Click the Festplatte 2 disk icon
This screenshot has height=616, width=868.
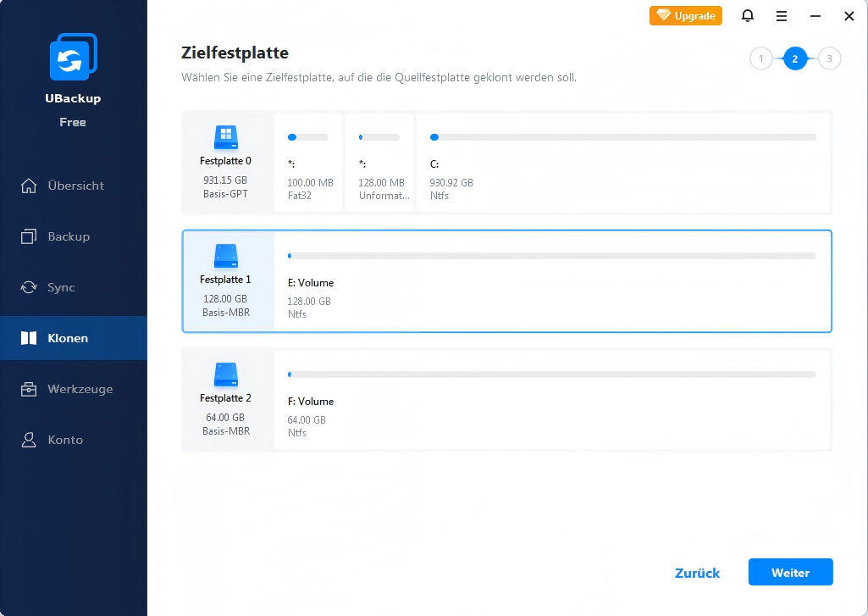pos(225,372)
